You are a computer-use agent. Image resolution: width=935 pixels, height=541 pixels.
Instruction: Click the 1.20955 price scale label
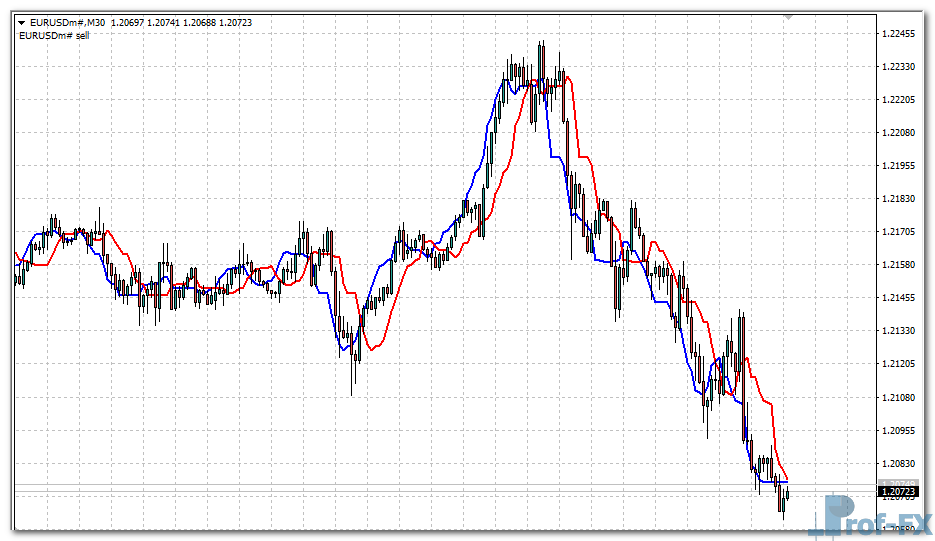tap(900, 431)
